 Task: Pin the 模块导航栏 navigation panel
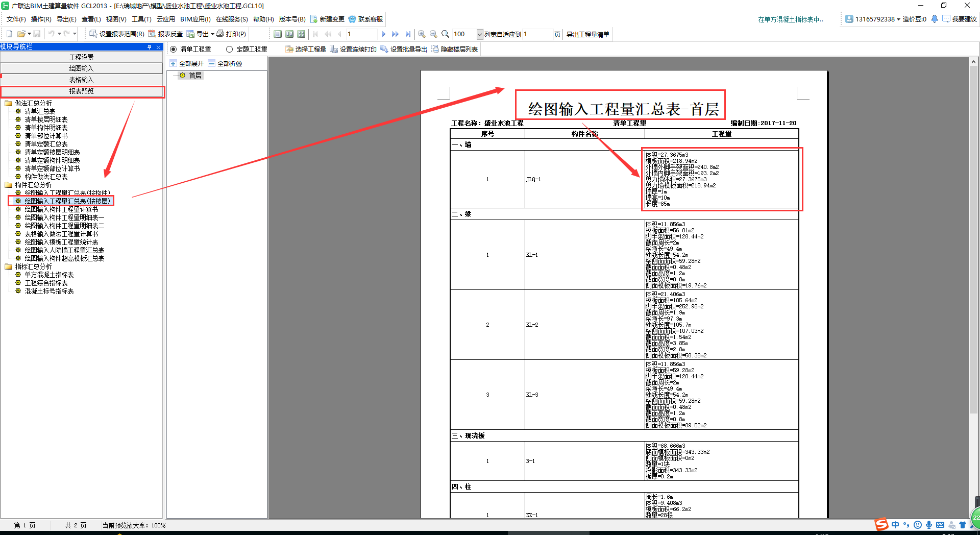pyautogui.click(x=149, y=46)
